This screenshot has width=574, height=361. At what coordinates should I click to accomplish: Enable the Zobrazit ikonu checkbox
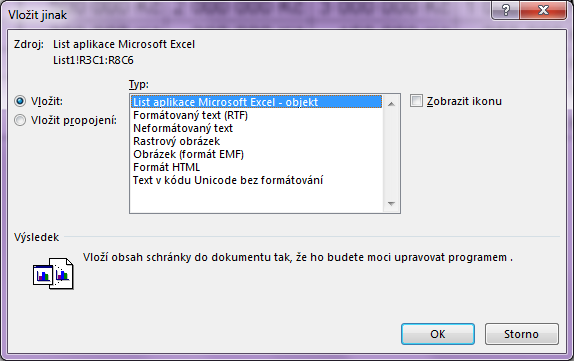coord(416,101)
